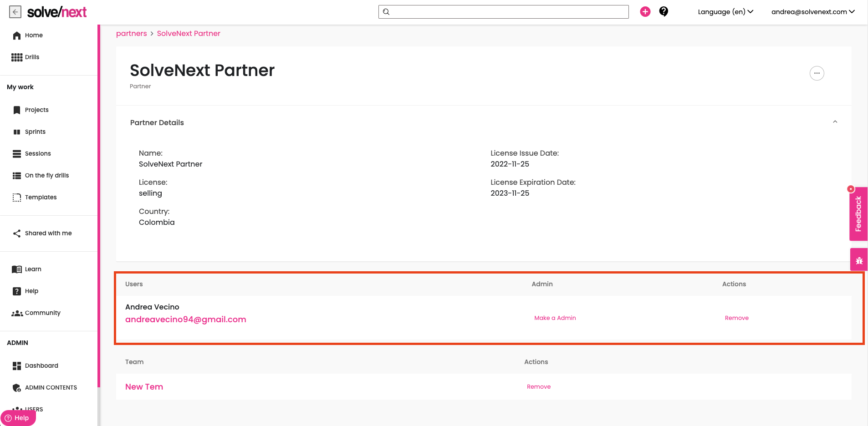Click the search magnifier icon
The height and width of the screenshot is (426, 868).
[386, 12]
